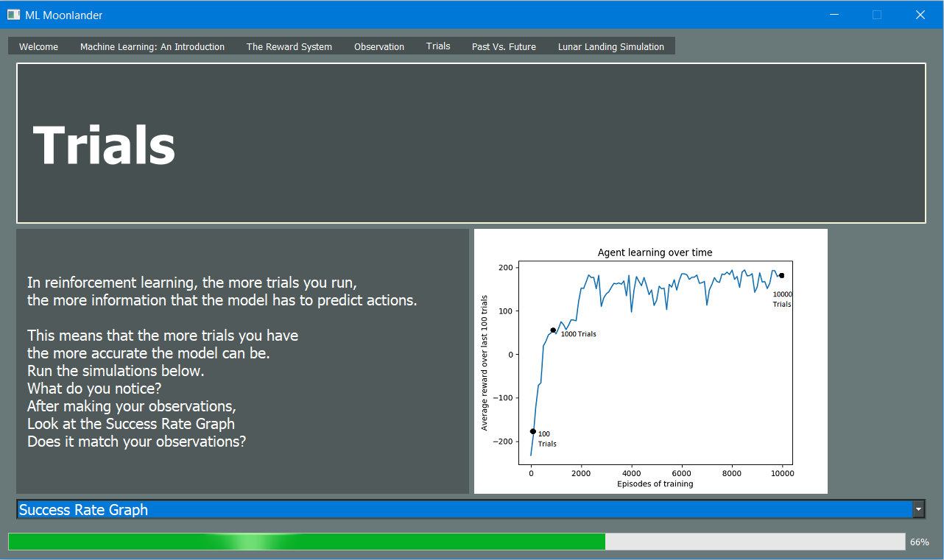The image size is (944, 560).
Task: Click the Success Rate Graph combo box
Action: [471, 509]
